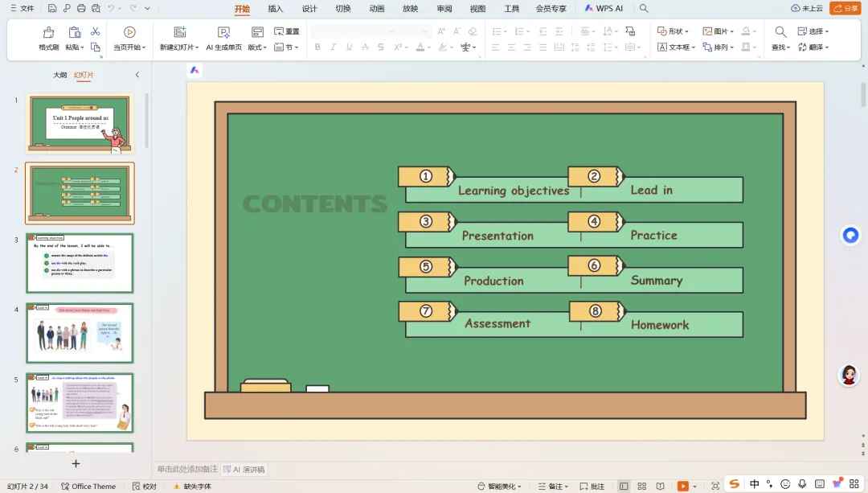This screenshot has height=493, width=868.
Task: Start slideshow from current slide (当页开始)
Action: pos(129,33)
